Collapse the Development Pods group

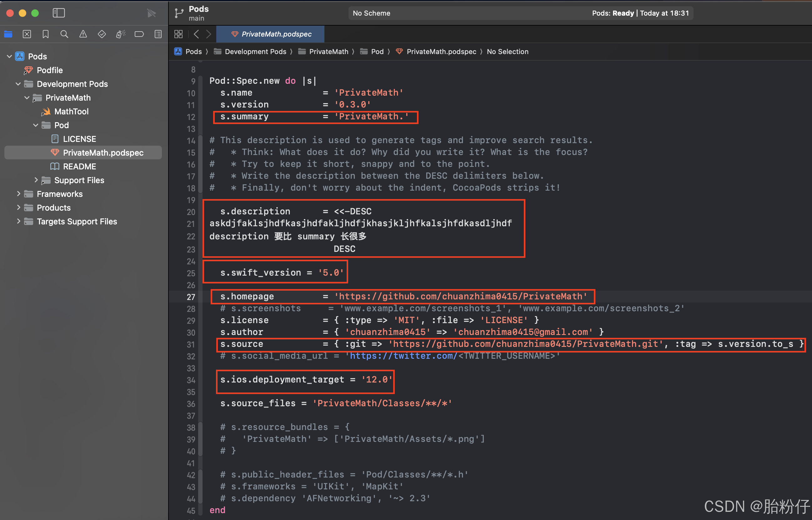tap(18, 84)
